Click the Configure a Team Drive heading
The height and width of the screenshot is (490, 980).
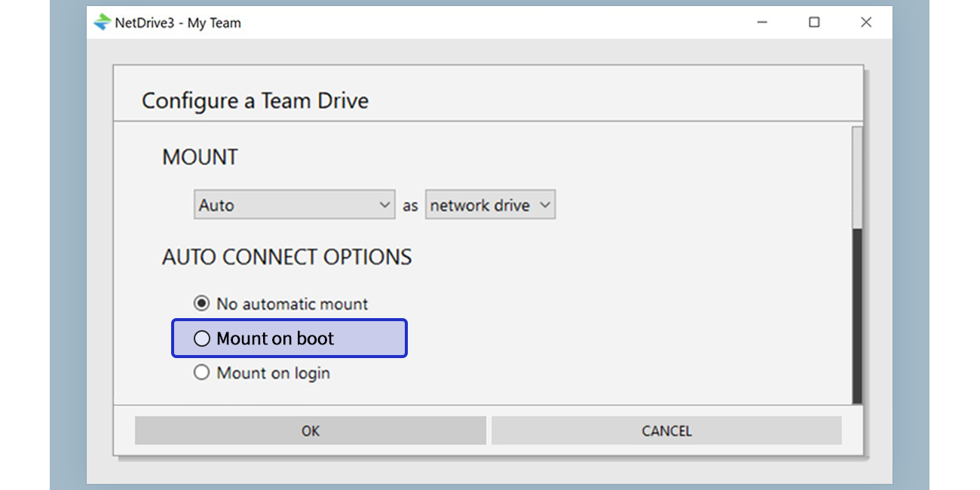point(256,100)
